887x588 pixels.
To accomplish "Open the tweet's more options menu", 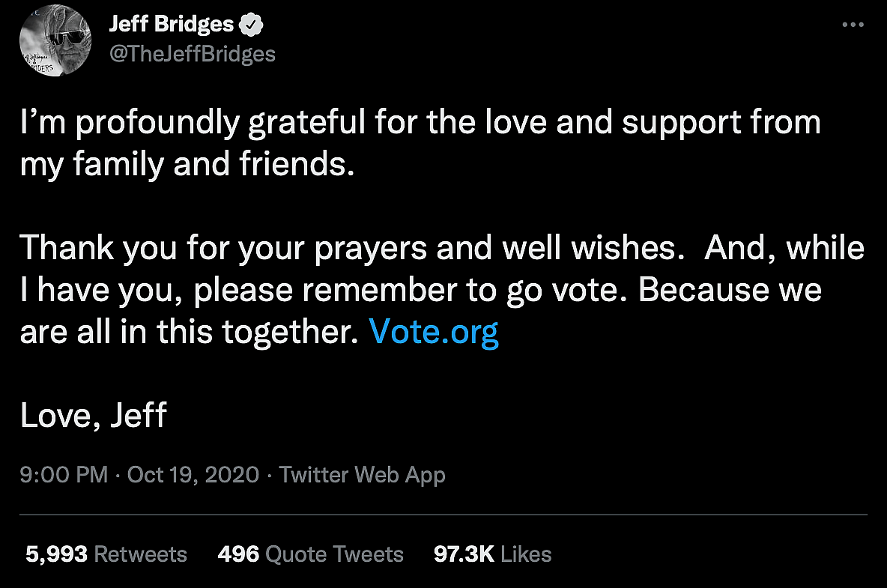I will pos(853,25).
